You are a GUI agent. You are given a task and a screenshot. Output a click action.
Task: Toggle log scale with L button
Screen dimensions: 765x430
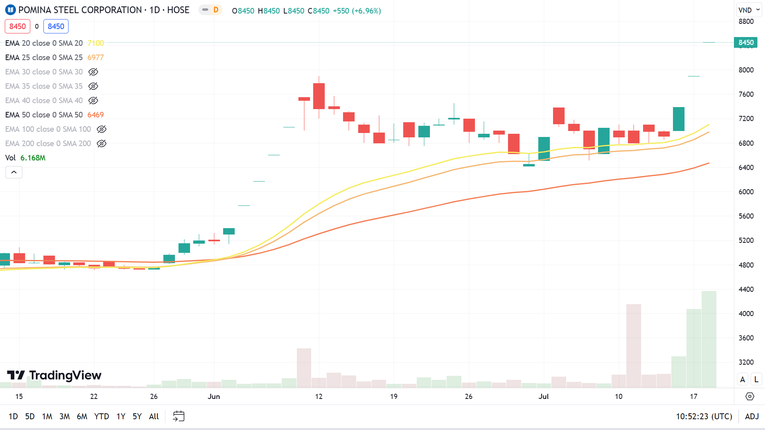point(756,379)
